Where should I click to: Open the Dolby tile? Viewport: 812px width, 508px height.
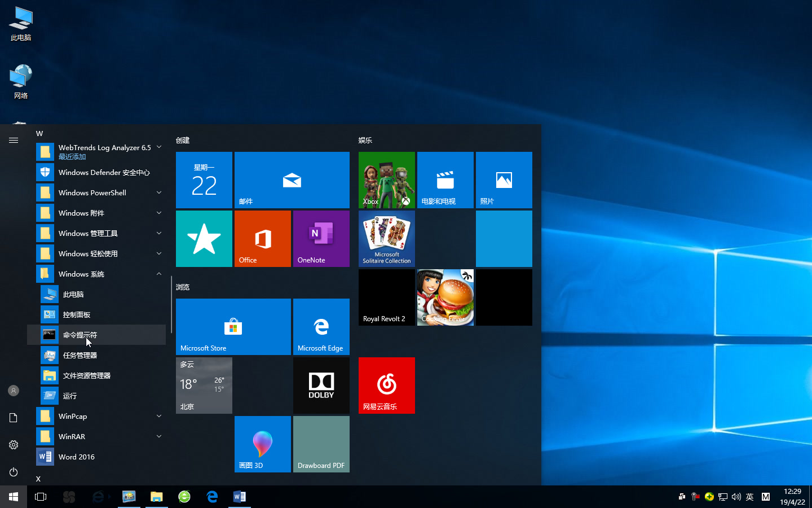[x=321, y=386]
